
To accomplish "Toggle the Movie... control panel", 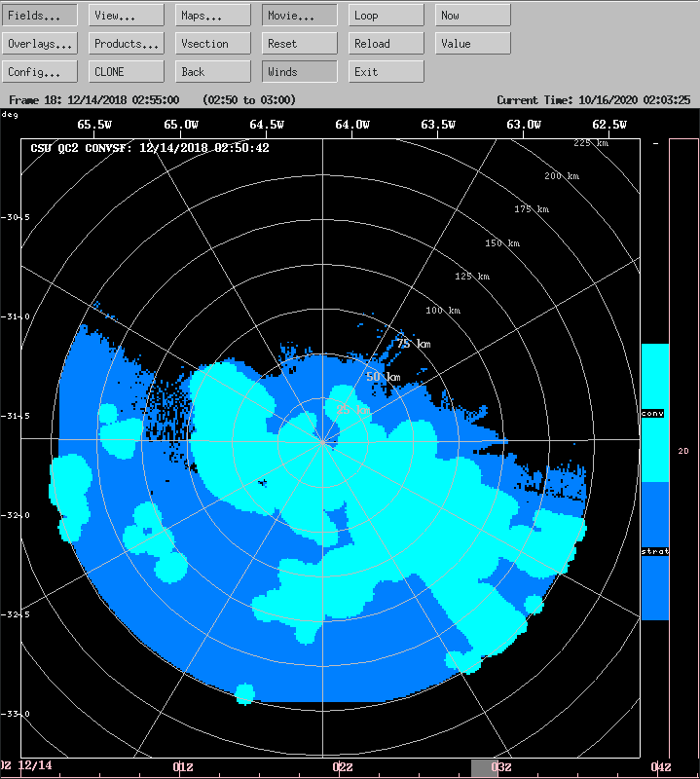I will pos(300,16).
